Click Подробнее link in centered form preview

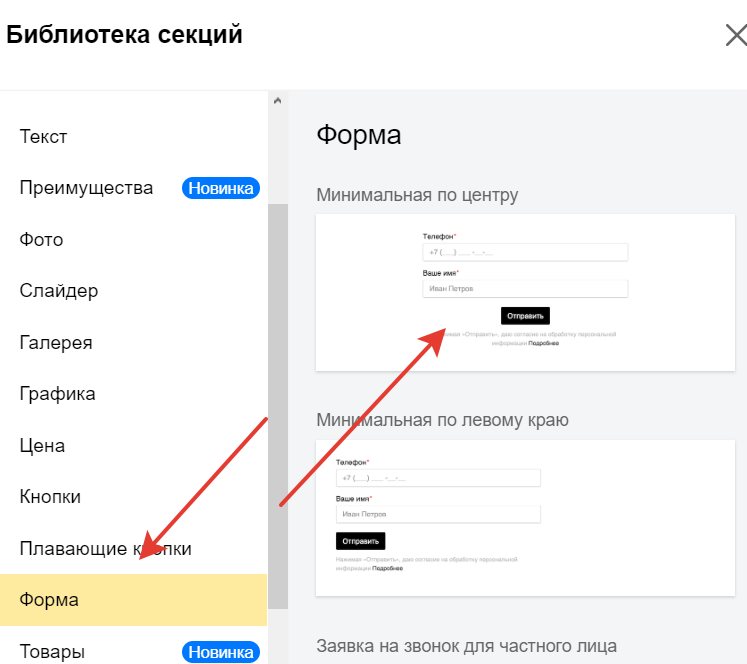pyautogui.click(x=544, y=343)
